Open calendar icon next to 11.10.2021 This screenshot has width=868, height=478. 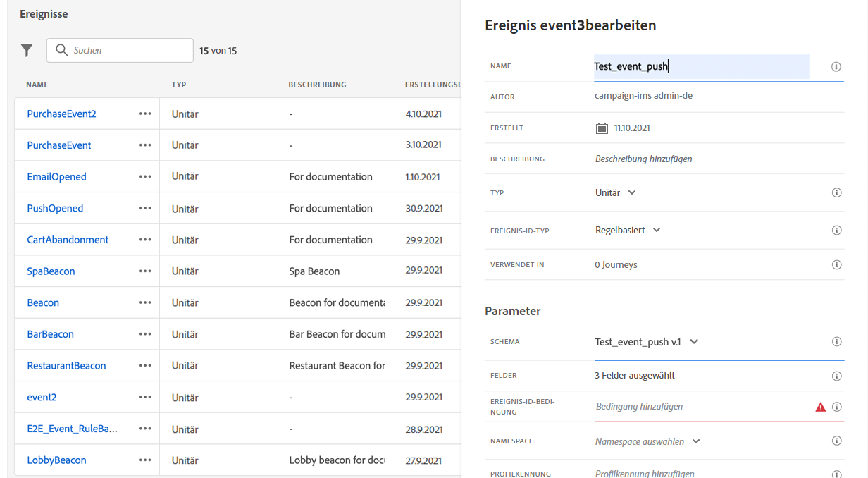tap(602, 128)
